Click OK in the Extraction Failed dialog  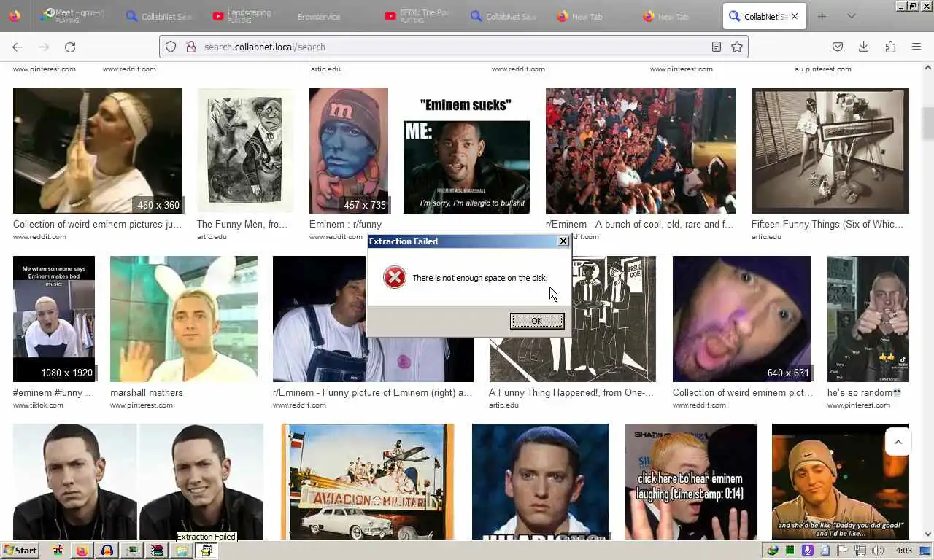pos(536,321)
